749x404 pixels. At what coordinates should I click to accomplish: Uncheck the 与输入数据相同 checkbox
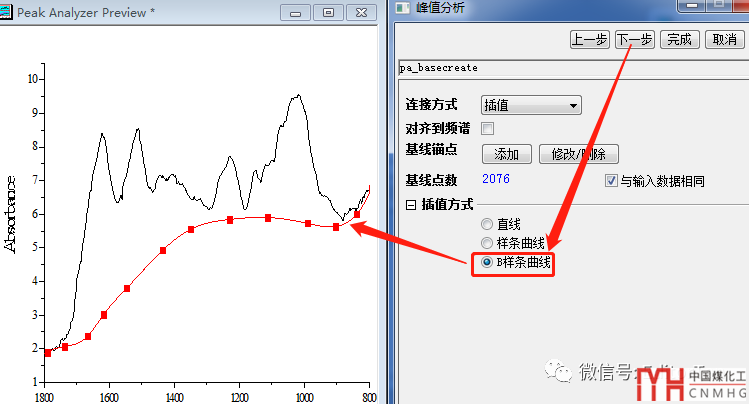click(x=611, y=181)
